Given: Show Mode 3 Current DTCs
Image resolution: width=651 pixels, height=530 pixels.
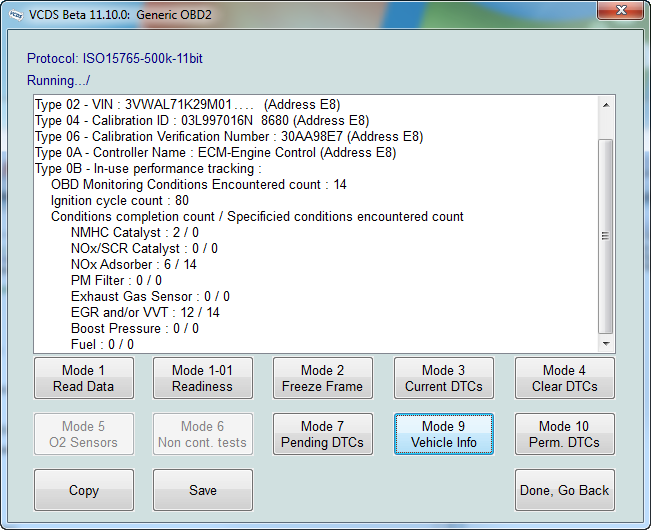Looking at the screenshot, I should point(444,378).
